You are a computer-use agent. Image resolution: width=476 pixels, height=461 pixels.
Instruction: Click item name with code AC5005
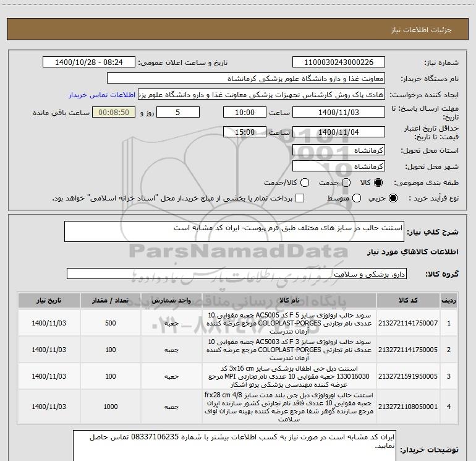(x=289, y=323)
